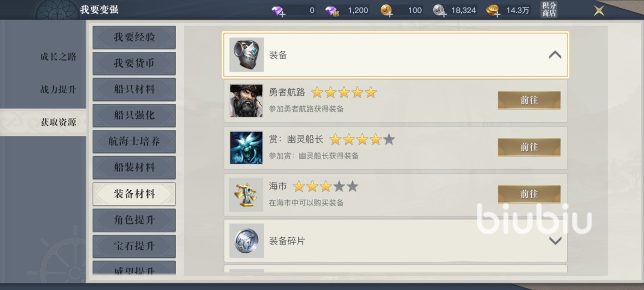
Task: Switch to the 战力提升 tab
Action: [x=58, y=90]
